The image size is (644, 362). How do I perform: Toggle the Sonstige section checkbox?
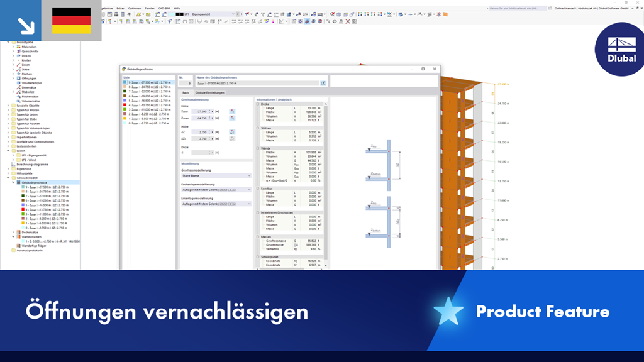[258, 189]
